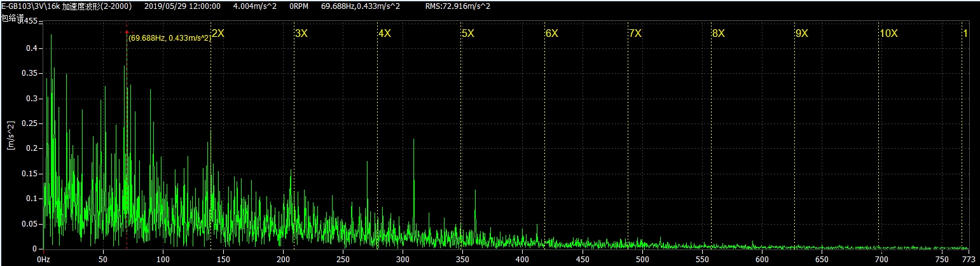
Task: Click the [m/s^2] vertical axis unit label
Action: [x=11, y=134]
